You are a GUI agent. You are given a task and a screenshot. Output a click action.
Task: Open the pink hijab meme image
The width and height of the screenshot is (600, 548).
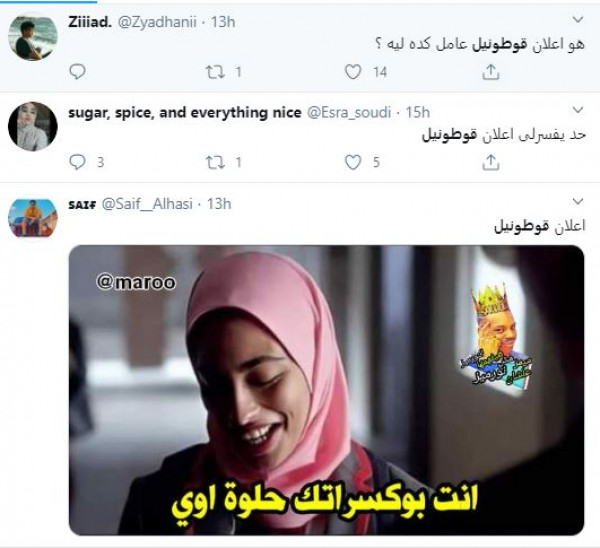(326, 390)
